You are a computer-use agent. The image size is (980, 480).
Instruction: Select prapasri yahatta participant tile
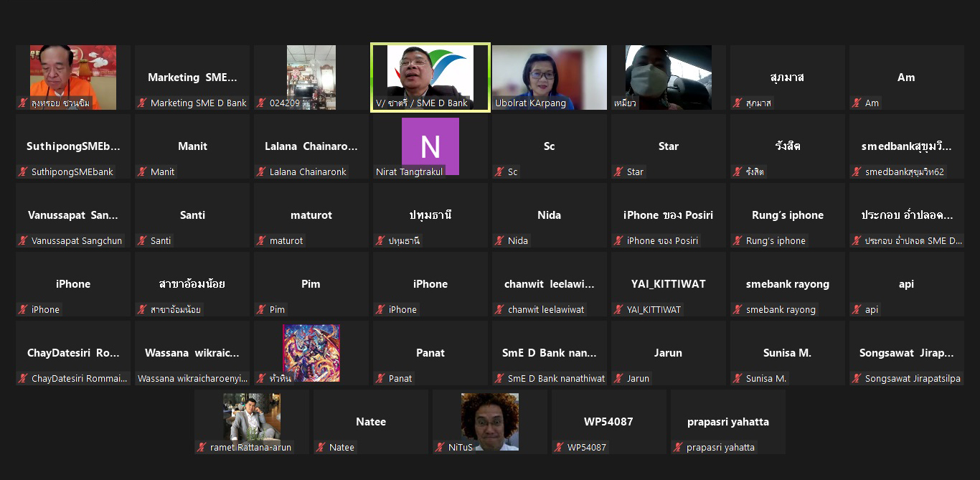coord(728,422)
